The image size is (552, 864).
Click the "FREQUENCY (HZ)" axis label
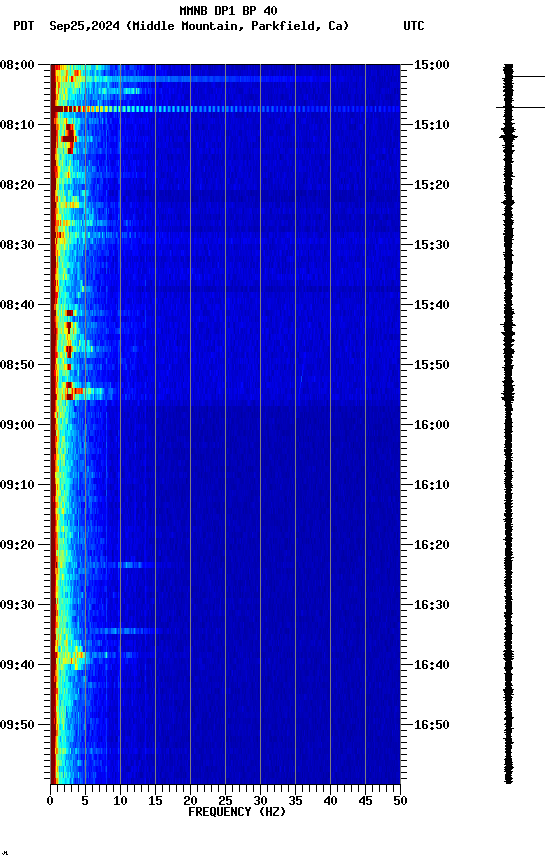coord(237,812)
